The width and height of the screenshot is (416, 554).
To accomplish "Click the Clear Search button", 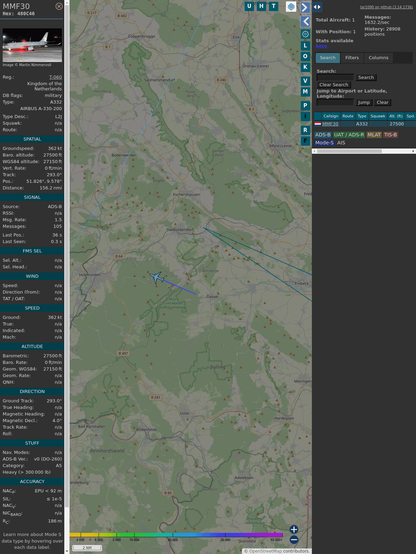I will pos(334,85).
